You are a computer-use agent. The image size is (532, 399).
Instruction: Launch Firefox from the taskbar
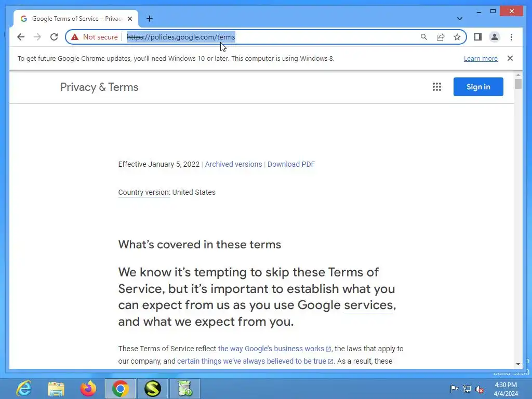tap(88, 389)
